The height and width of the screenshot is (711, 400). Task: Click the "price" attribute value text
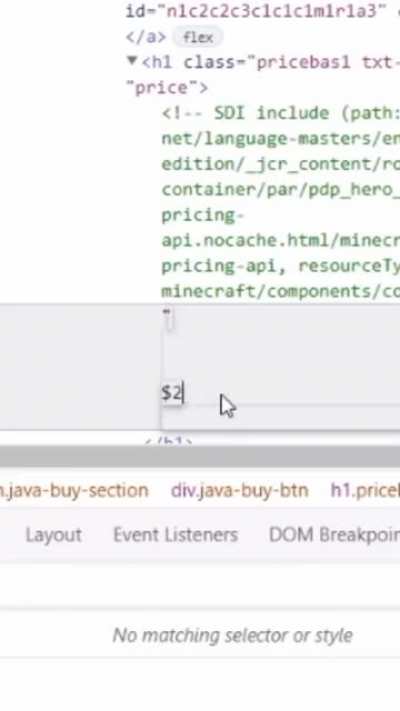tap(167, 88)
